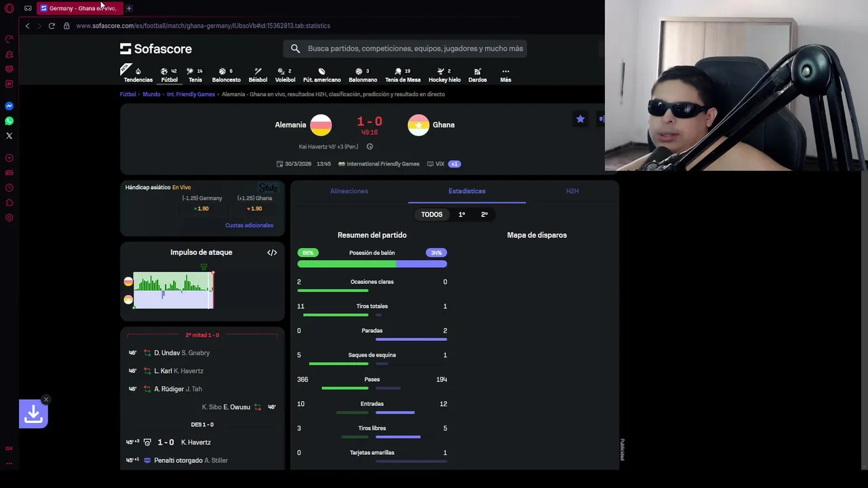Show site security padlock info
This screenshot has width=868, height=488.
click(x=66, y=26)
